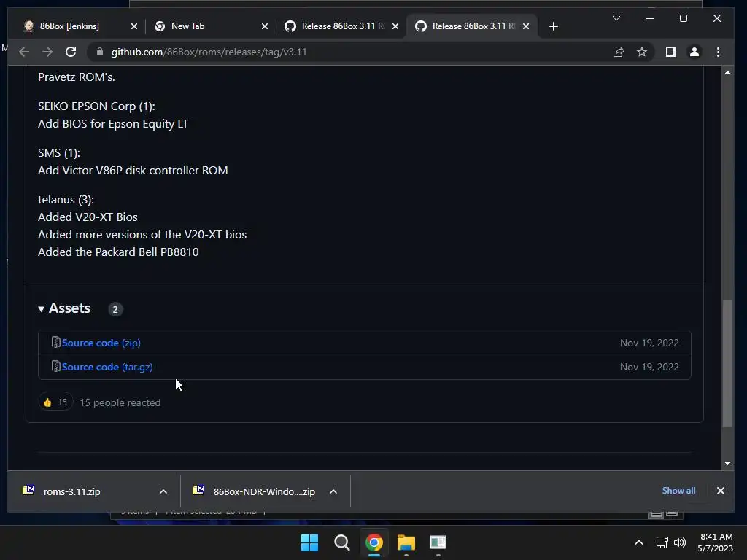This screenshot has height=560, width=747.
Task: Open Chrome three-dot menu
Action: point(718,52)
